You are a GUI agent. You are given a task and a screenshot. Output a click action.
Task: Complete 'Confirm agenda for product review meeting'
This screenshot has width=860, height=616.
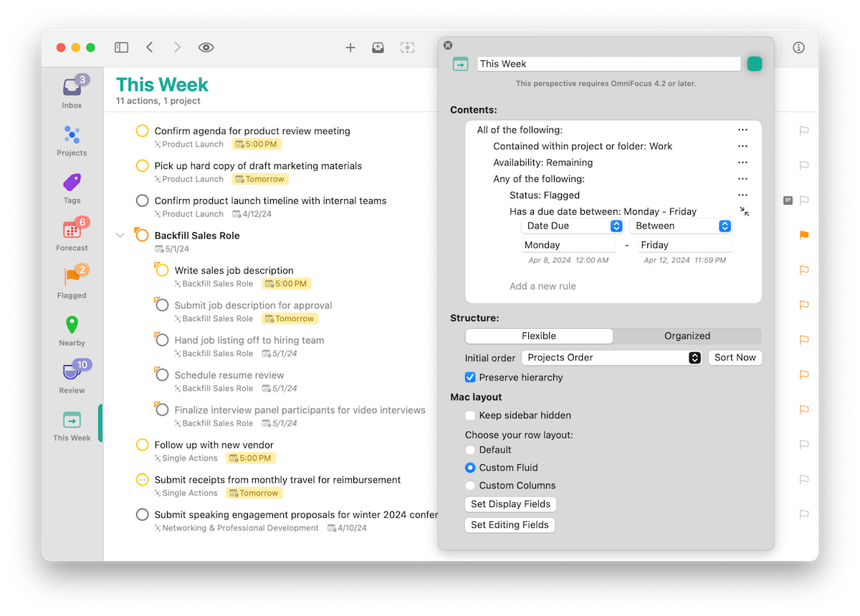click(142, 131)
